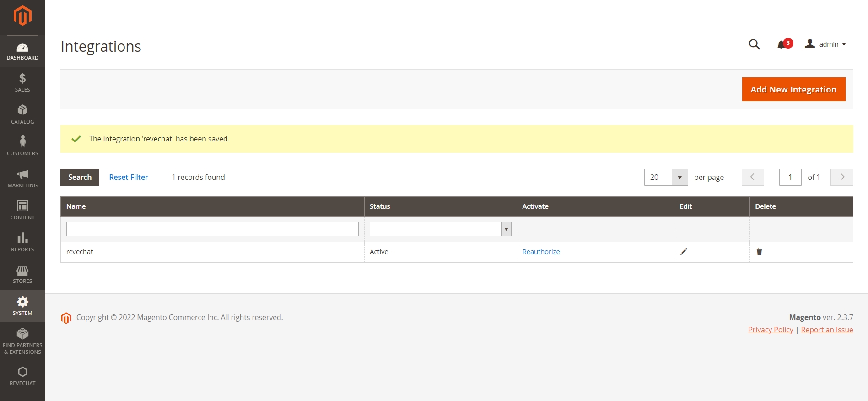
Task: Click the pencil edit icon for revechat
Action: click(684, 252)
